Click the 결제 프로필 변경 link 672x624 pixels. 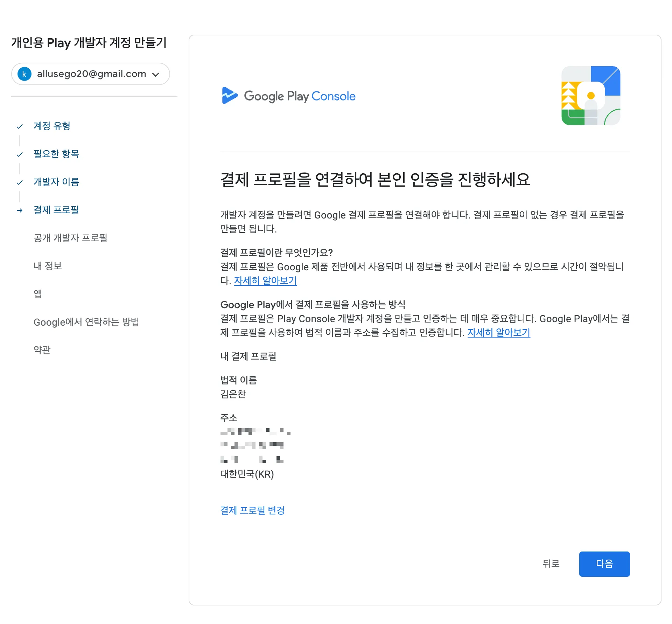click(x=252, y=511)
